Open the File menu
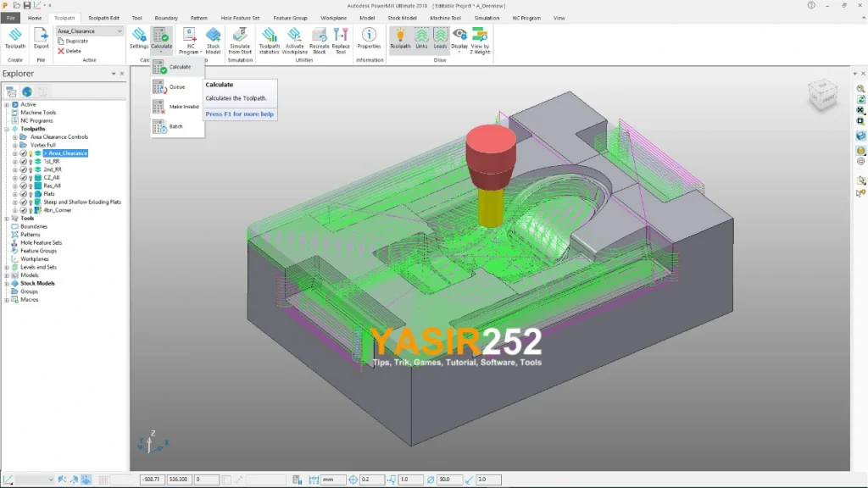The height and width of the screenshot is (488, 868). pos(10,18)
